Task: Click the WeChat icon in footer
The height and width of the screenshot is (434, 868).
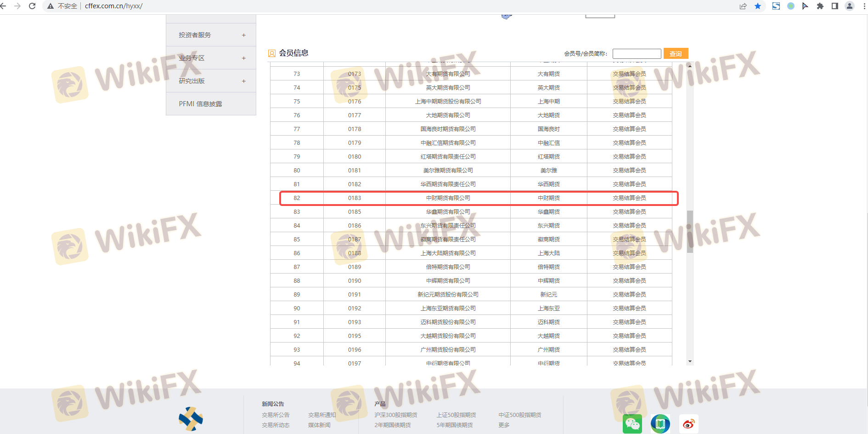Action: (632, 424)
